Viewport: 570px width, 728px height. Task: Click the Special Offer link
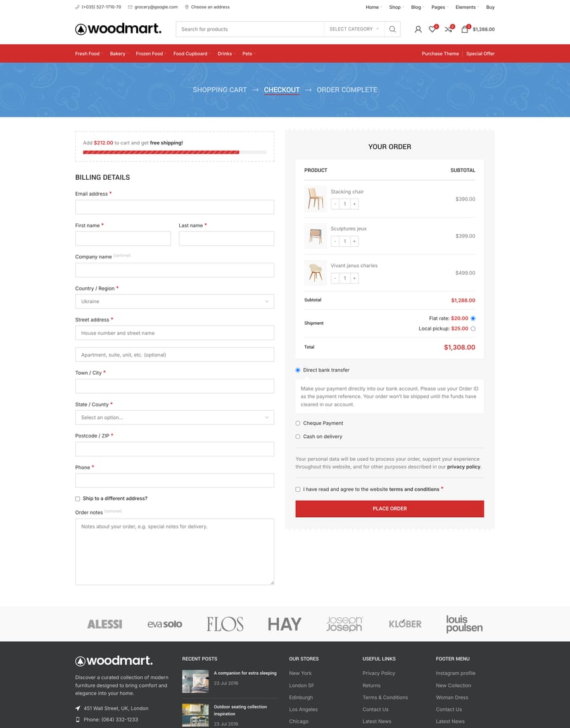point(480,54)
